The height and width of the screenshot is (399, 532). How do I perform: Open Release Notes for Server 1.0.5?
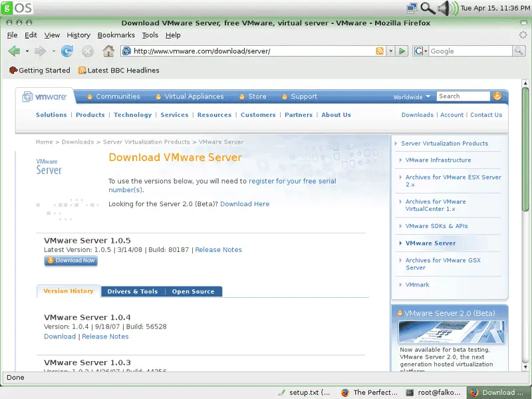tap(219, 250)
